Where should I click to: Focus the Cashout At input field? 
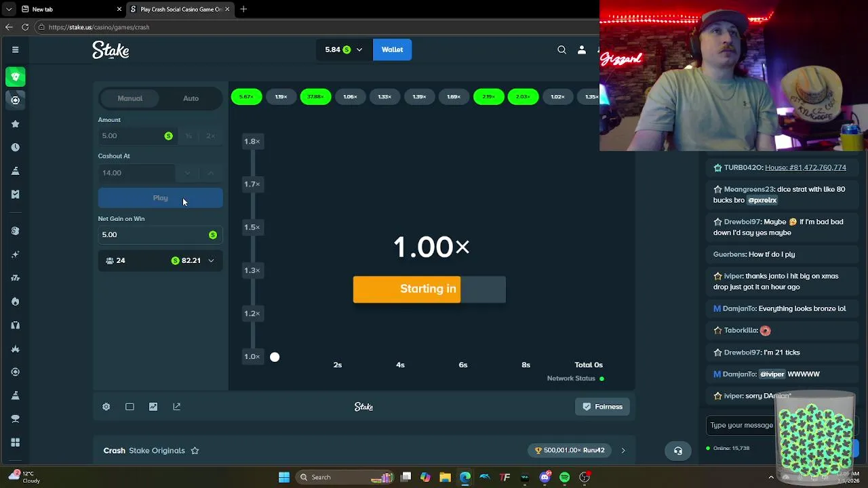click(136, 173)
